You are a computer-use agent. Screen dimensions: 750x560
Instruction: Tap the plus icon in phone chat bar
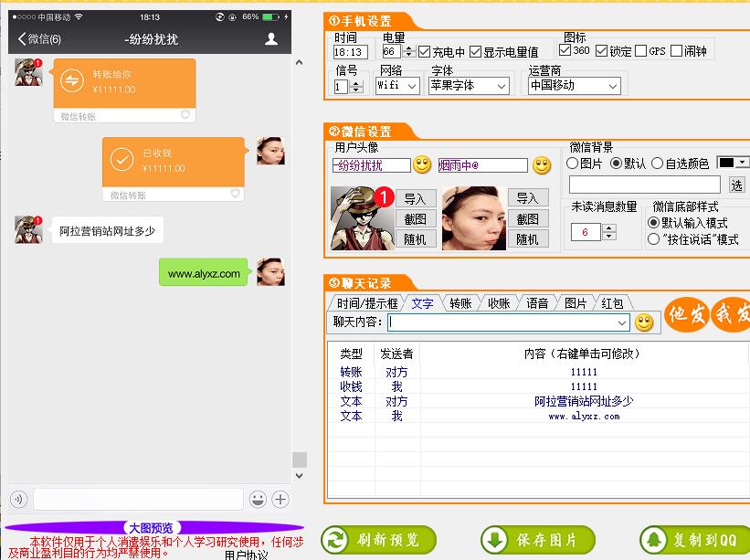tap(280, 500)
